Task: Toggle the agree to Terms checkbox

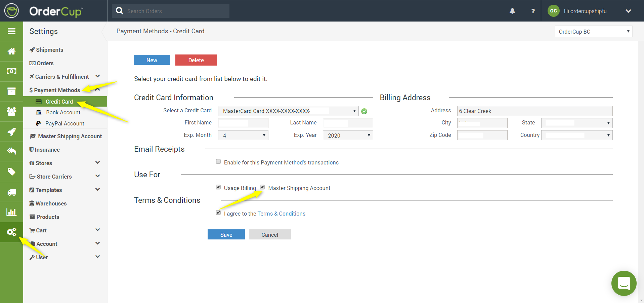Action: [218, 213]
